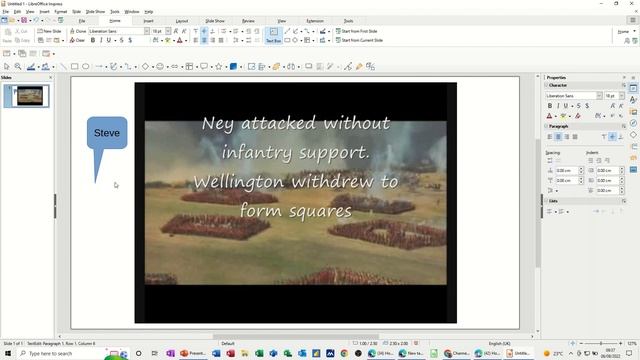Toggle underline in the Home ribbon

click(x=109, y=40)
